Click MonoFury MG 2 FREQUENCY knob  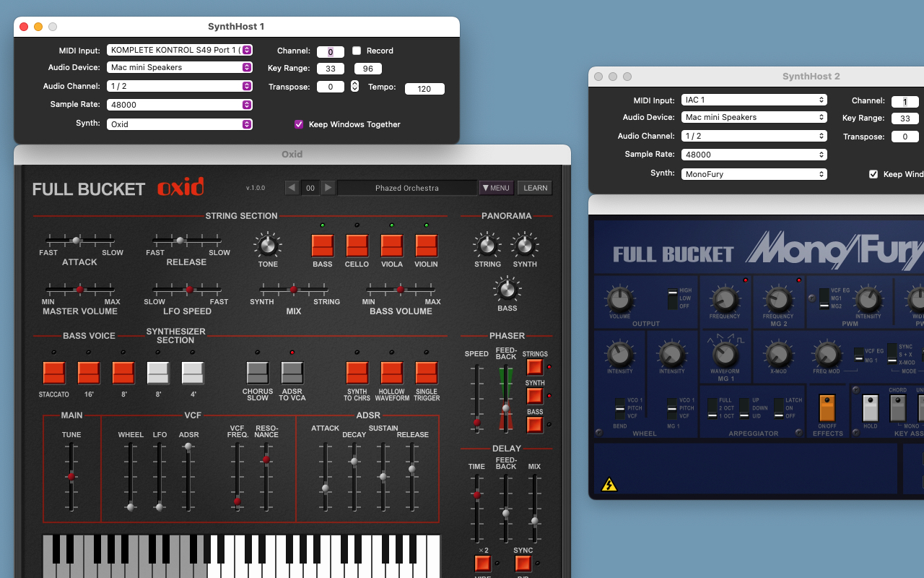coord(778,299)
